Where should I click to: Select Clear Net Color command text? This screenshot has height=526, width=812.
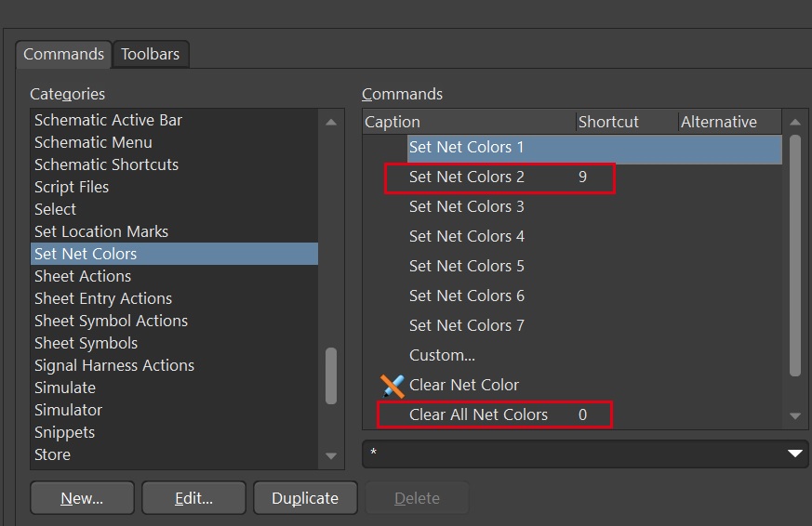tap(463, 386)
